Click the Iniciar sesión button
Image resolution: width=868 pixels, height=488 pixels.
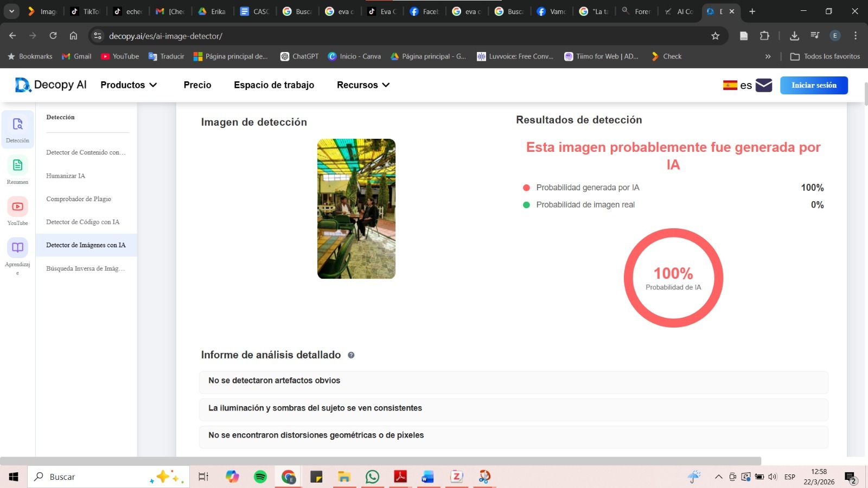pos(814,85)
